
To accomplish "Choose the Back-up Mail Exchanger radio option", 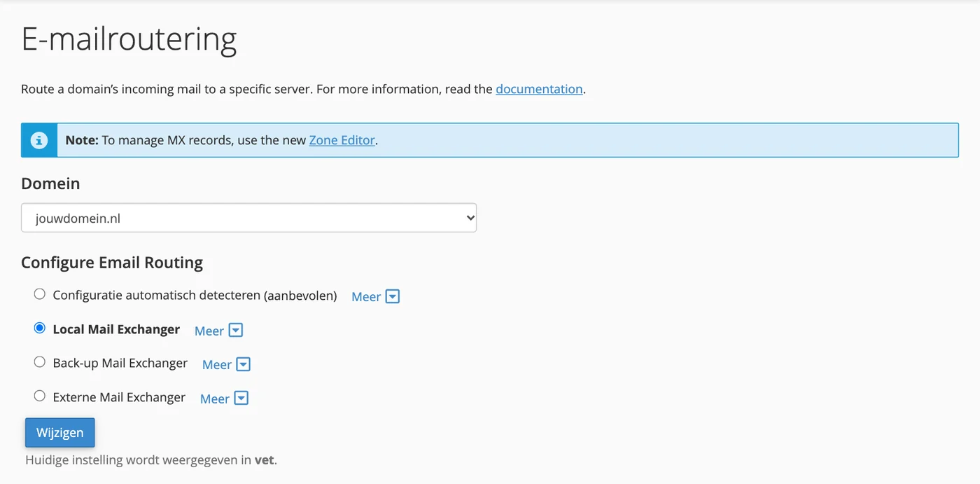I will pyautogui.click(x=40, y=362).
